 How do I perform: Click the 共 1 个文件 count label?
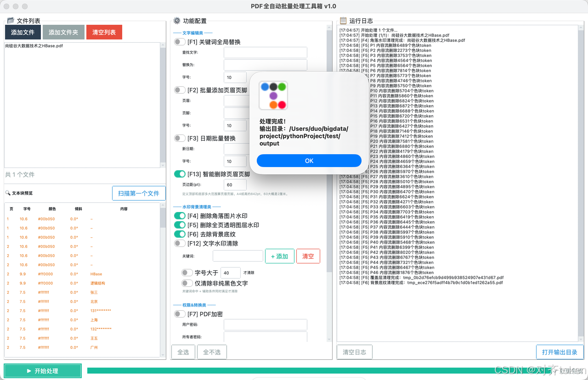tap(20, 175)
